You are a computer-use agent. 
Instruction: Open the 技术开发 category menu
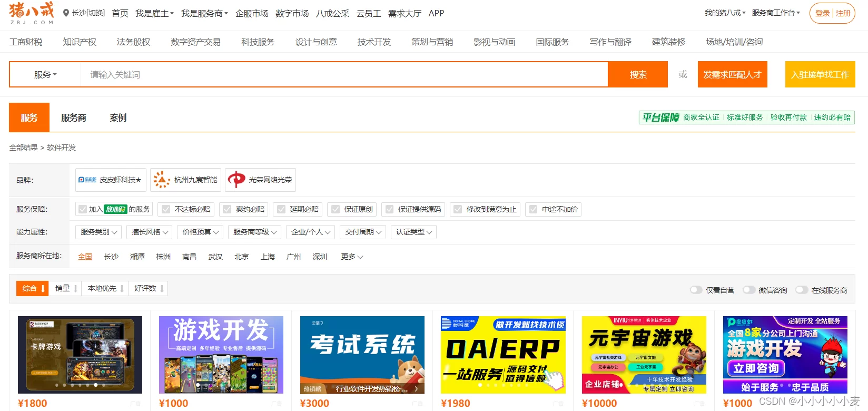(374, 42)
